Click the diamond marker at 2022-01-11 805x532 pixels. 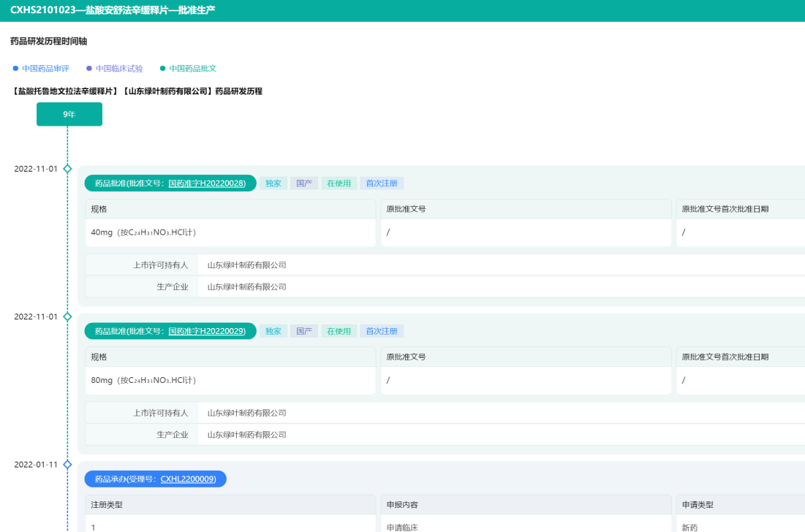click(67, 464)
